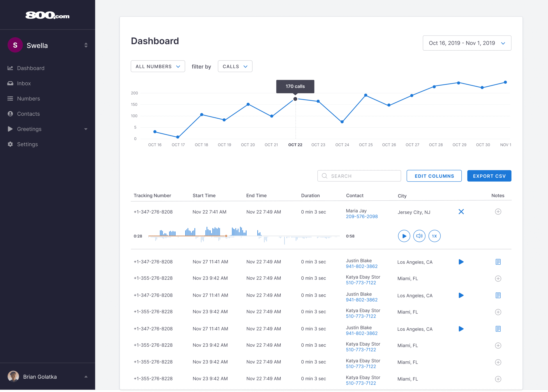This screenshot has width=548, height=392.
Task: Toggle the 1X playback speed button
Action: (434, 236)
